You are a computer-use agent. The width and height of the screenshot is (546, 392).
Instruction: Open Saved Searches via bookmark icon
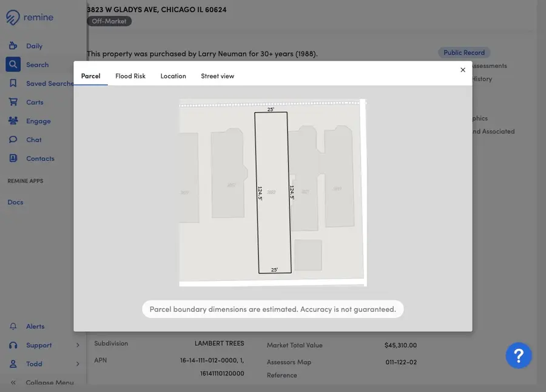13,83
